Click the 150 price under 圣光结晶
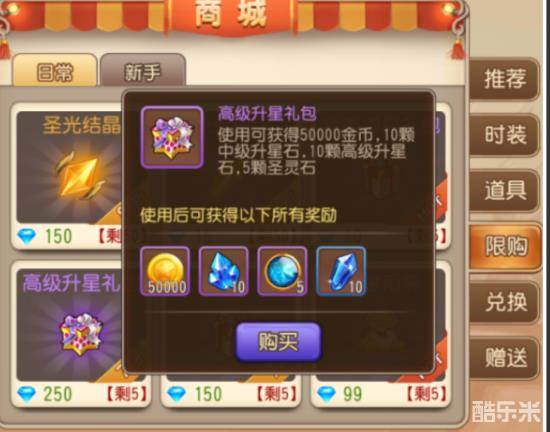 [59, 236]
